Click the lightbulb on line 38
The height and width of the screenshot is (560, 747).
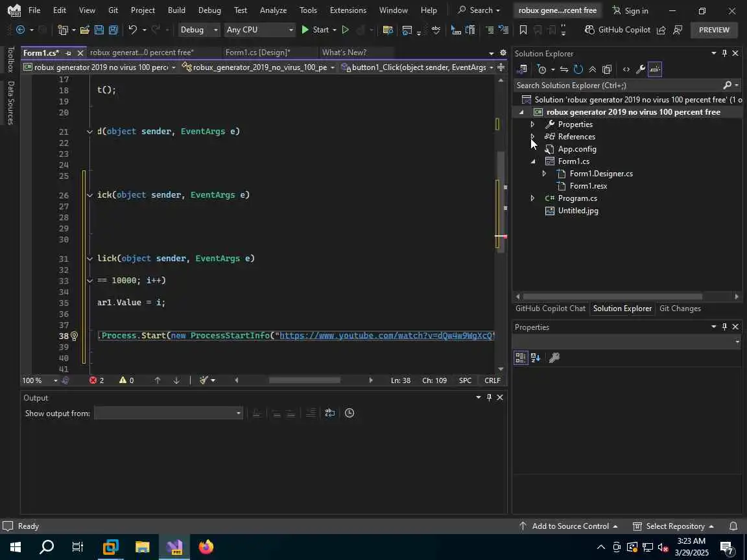pos(75,336)
